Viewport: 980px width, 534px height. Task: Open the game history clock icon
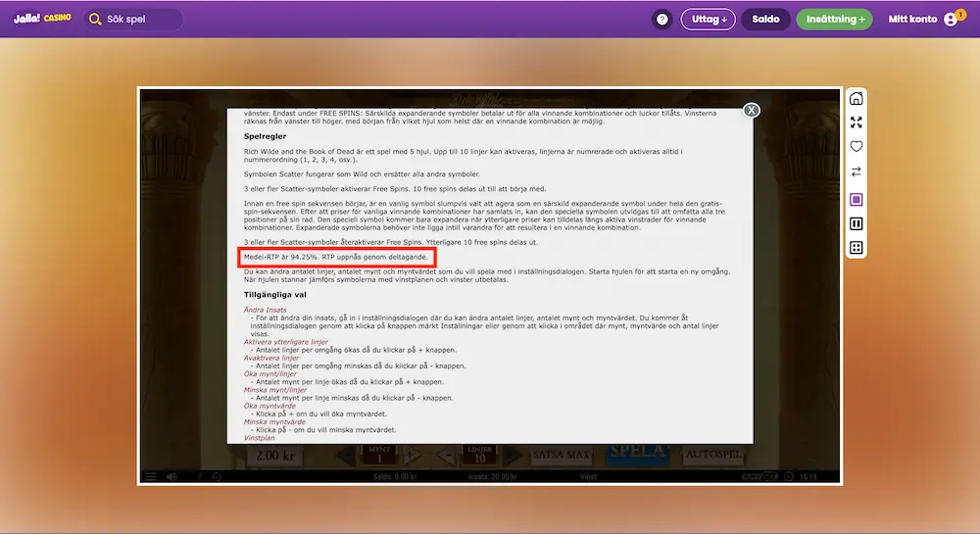tap(217, 476)
